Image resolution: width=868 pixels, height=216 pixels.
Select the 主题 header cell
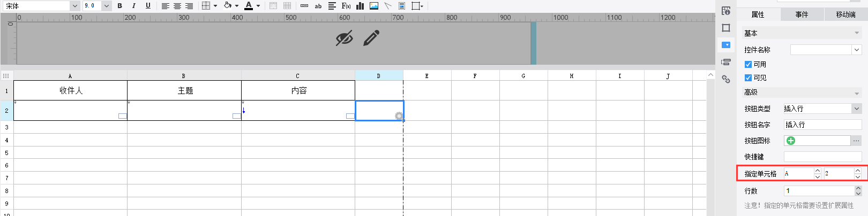[184, 90]
